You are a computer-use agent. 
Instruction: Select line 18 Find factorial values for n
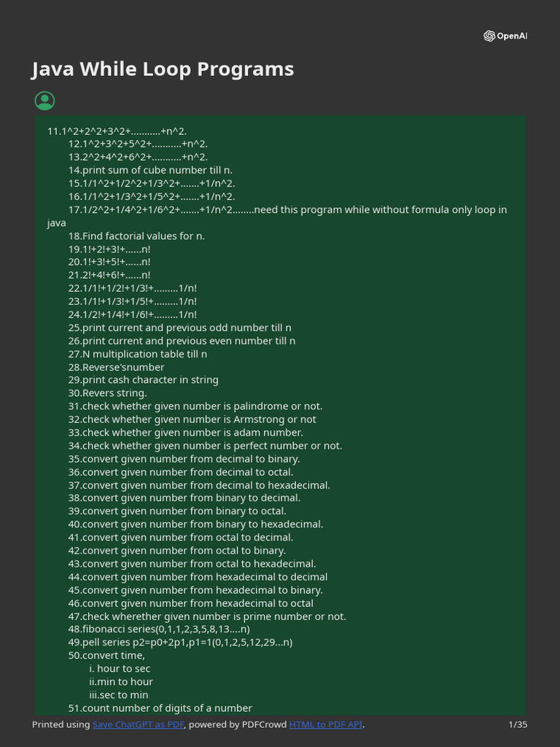[x=136, y=236]
